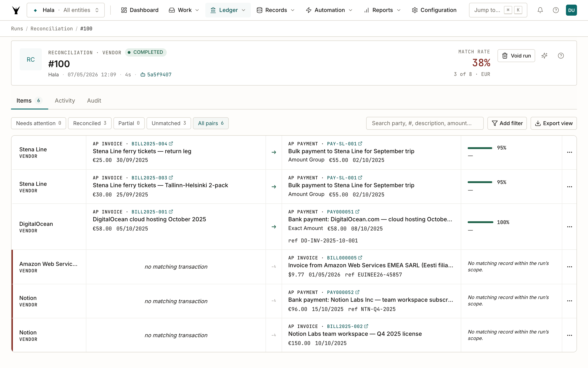This screenshot has height=368, width=588.
Task: Open the DU user avatar menu
Action: (x=571, y=10)
